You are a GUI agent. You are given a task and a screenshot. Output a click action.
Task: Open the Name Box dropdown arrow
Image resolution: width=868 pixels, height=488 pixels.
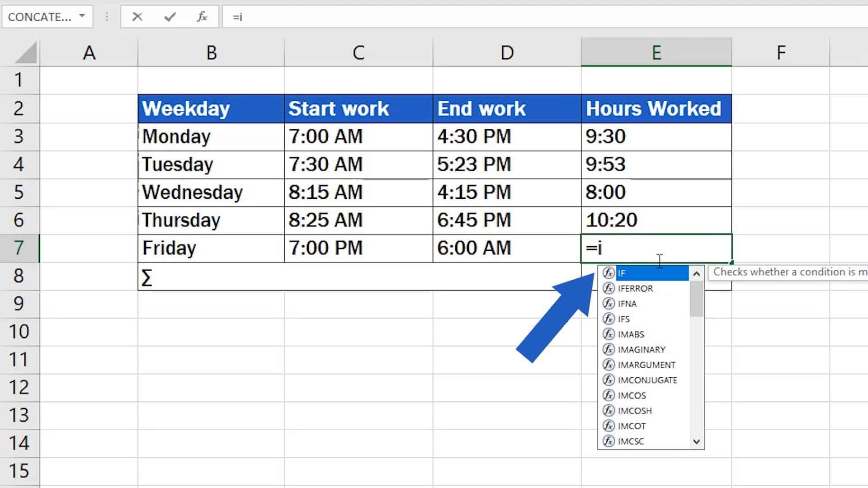(82, 16)
